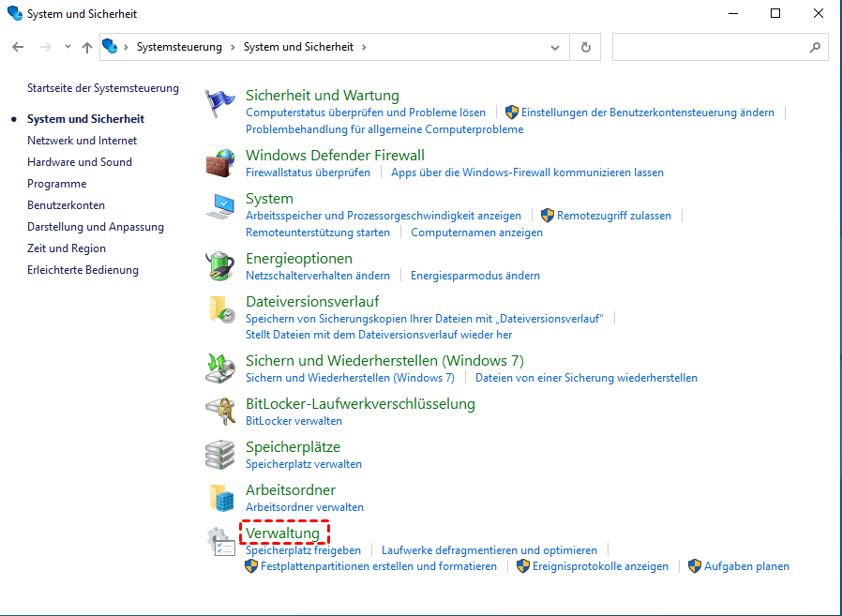This screenshot has width=842, height=616.
Task: Click Apps über die Windows-Firewall kommunizieren lassen
Action: click(x=527, y=173)
